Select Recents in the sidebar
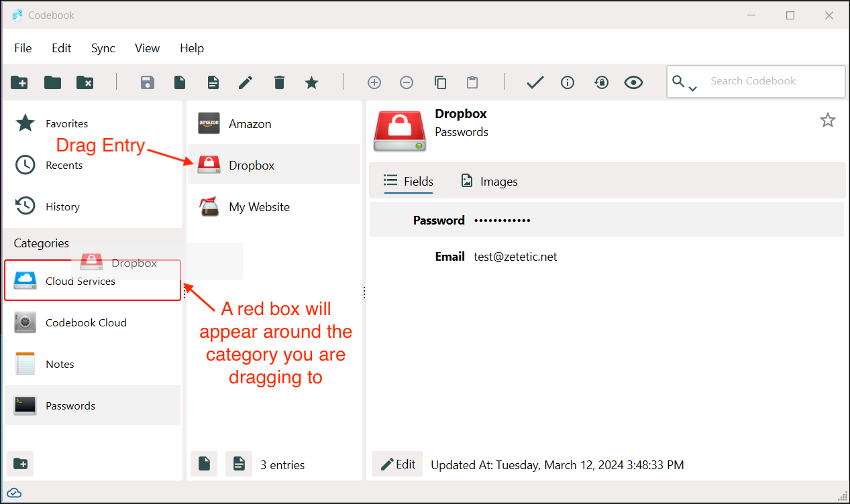Viewport: 850px width, 504px height. [x=93, y=165]
